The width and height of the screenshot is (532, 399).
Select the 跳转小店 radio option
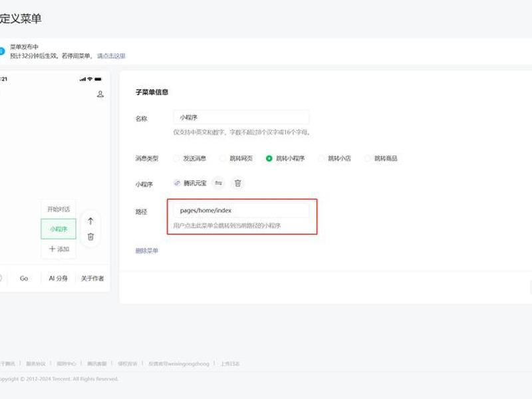(x=321, y=158)
